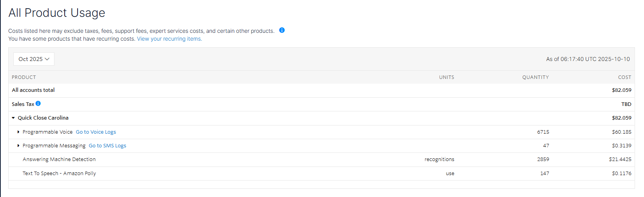The width and height of the screenshot is (644, 197).
Task: Open the View your recurring items link
Action: tap(169, 39)
